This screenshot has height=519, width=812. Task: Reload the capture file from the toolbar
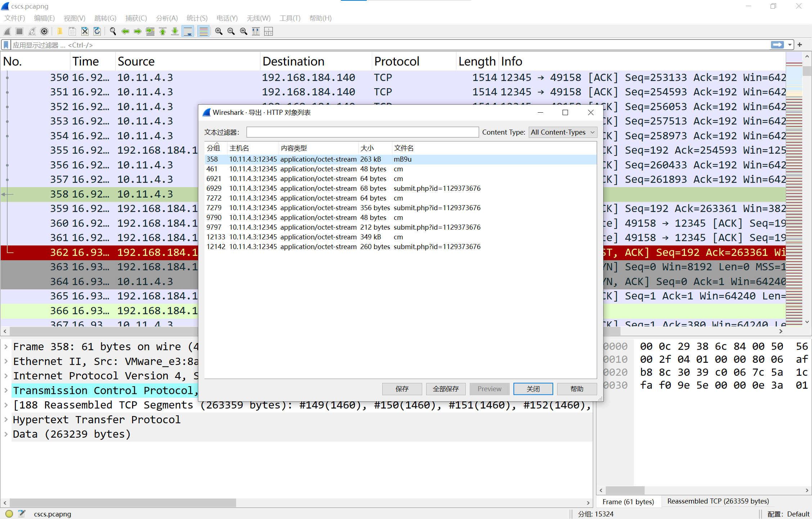click(97, 32)
